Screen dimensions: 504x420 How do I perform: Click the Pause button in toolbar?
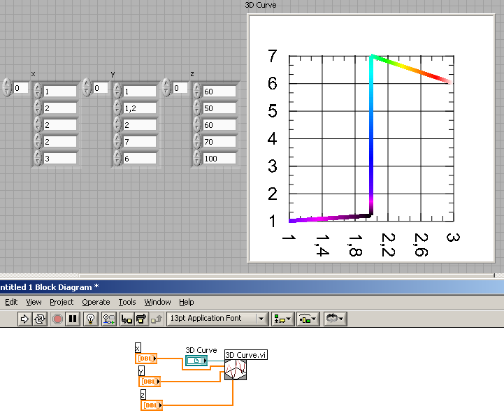(x=73, y=319)
